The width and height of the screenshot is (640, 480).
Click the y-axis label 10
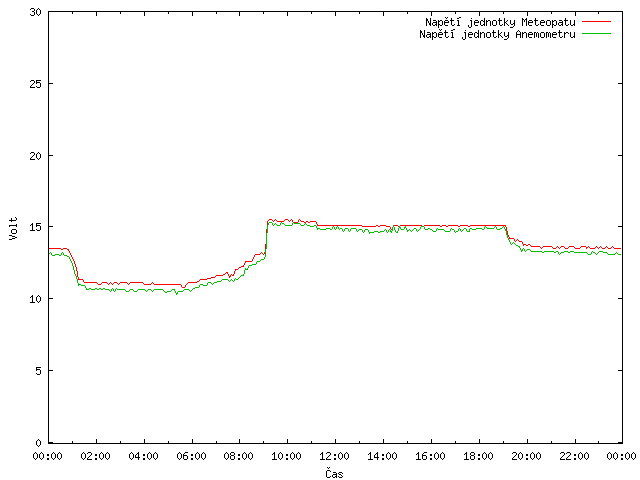(36, 299)
